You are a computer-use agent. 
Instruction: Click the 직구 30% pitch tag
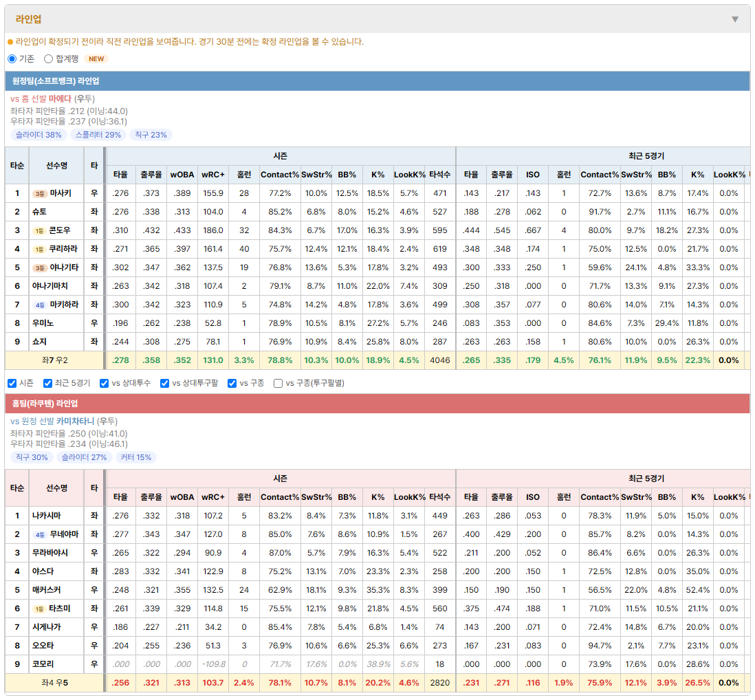[x=32, y=457]
